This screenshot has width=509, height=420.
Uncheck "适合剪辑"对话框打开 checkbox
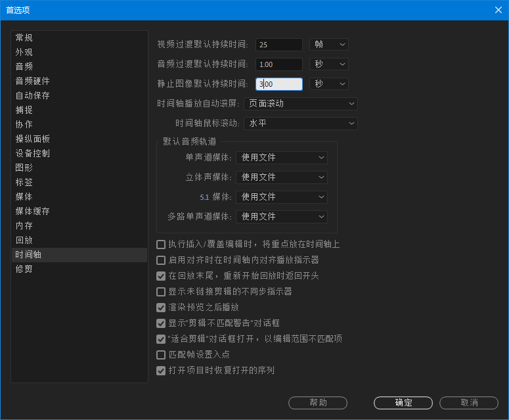pos(161,338)
